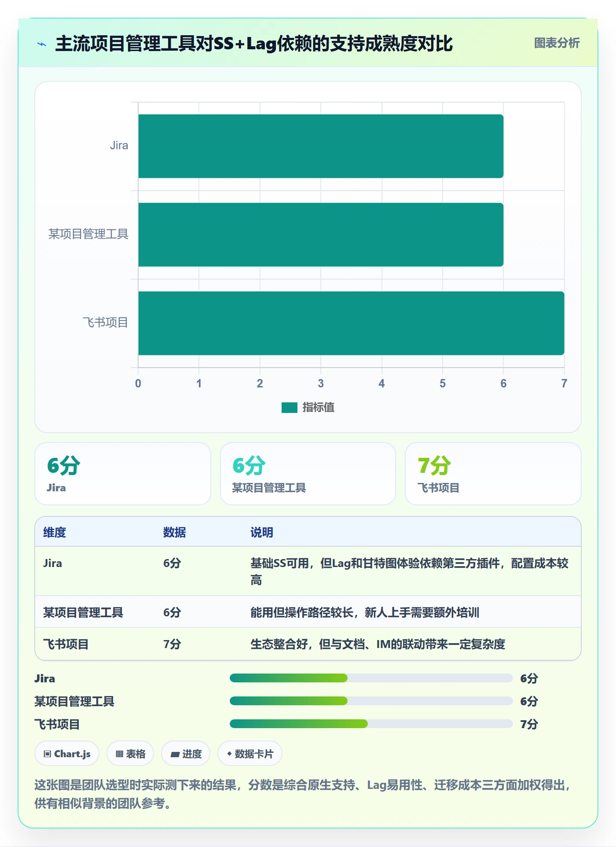Select the Jira bar in chart
This screenshot has width=616, height=847.
321,146
